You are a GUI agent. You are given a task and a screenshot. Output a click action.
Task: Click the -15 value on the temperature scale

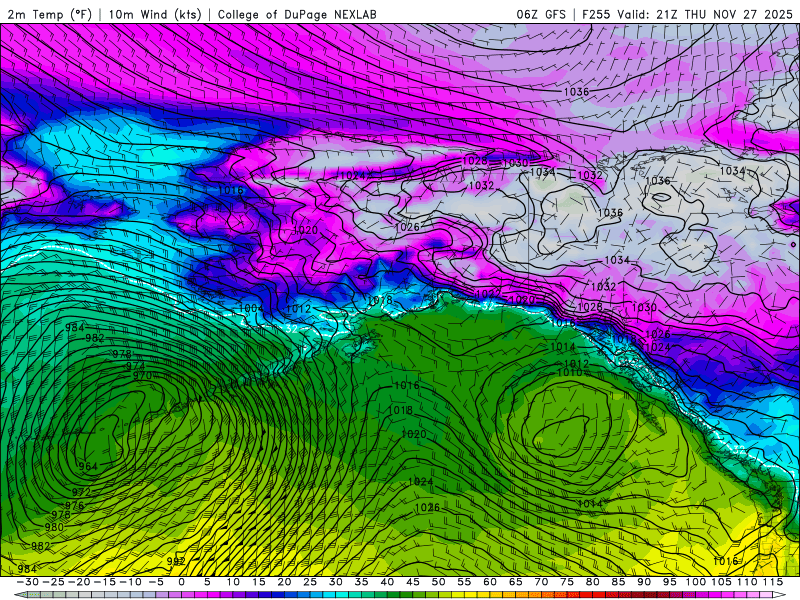104,582
